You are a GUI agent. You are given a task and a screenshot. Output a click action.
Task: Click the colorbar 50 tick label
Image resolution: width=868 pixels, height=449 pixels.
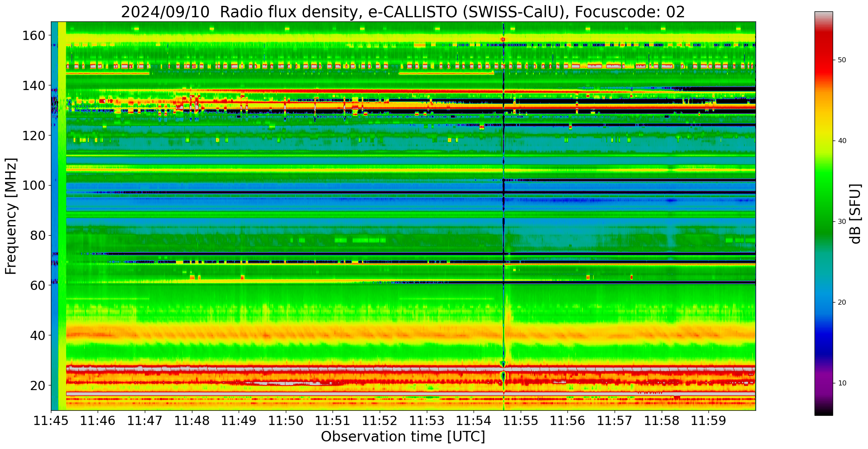point(842,60)
